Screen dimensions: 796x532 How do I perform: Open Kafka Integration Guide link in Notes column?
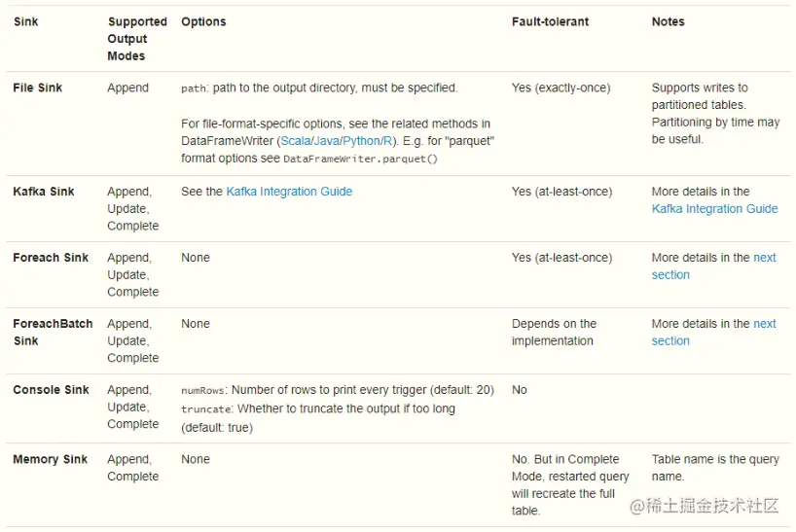pyautogui.click(x=714, y=209)
